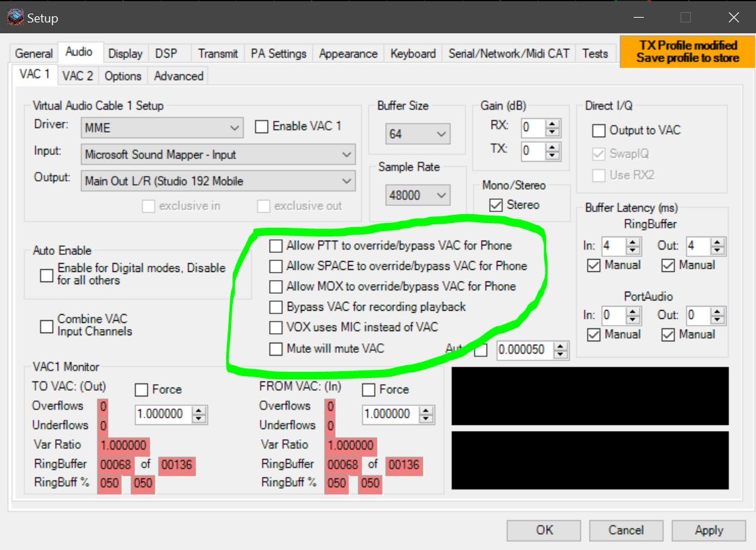Click the Setup window app icon
The image size is (756, 550).
15,17
